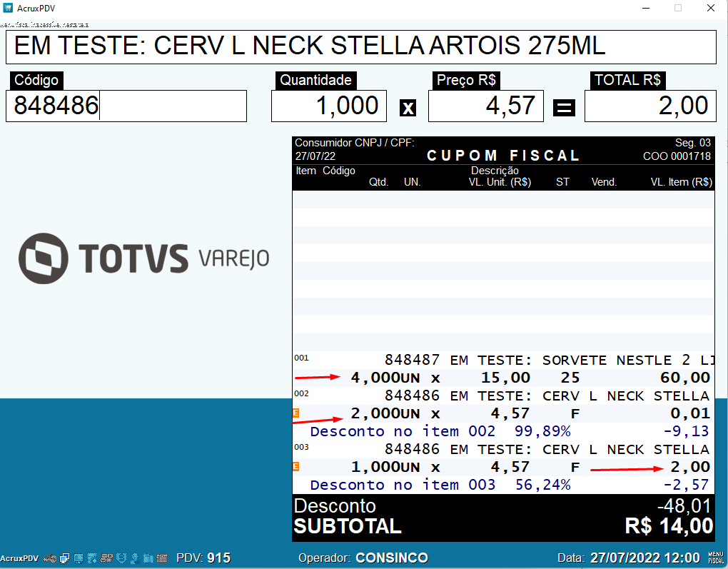
Task: Click the equals symbol before TOTAL field
Action: click(x=564, y=108)
